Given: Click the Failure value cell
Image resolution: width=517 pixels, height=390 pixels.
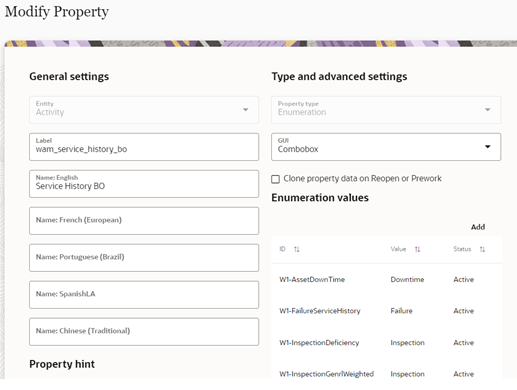Looking at the screenshot, I should 401,311.
